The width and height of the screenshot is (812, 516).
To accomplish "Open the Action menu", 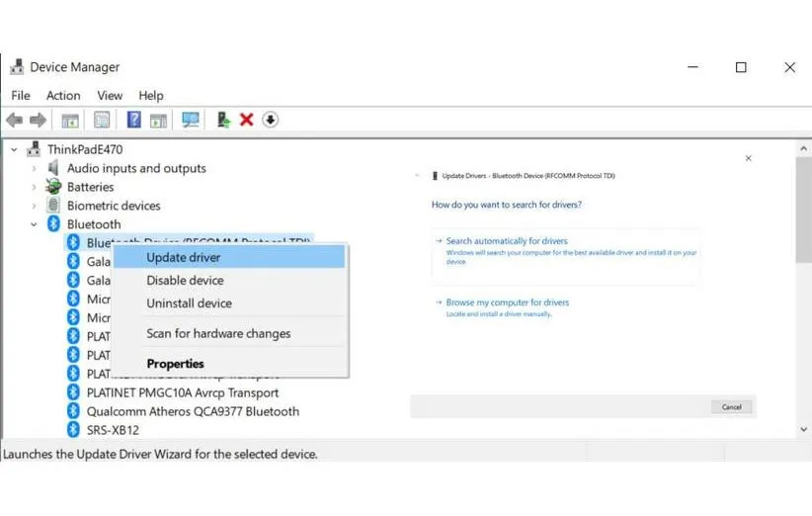I will click(x=63, y=95).
